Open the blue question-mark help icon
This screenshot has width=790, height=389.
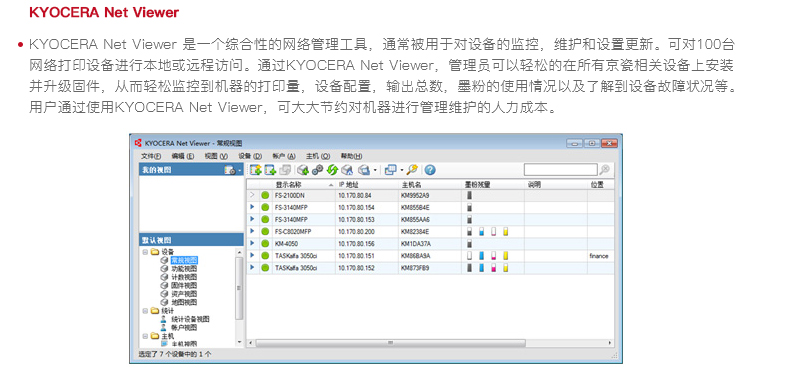(x=430, y=170)
